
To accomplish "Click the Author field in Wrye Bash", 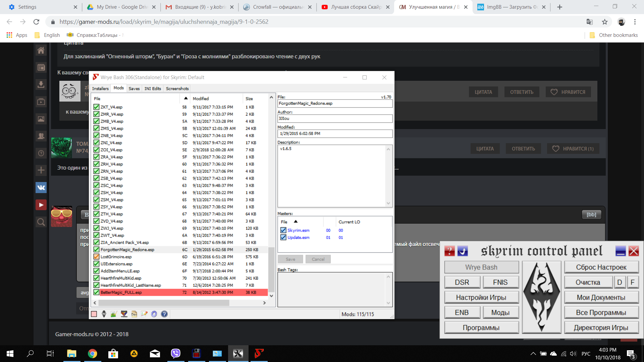I will pos(335,118).
